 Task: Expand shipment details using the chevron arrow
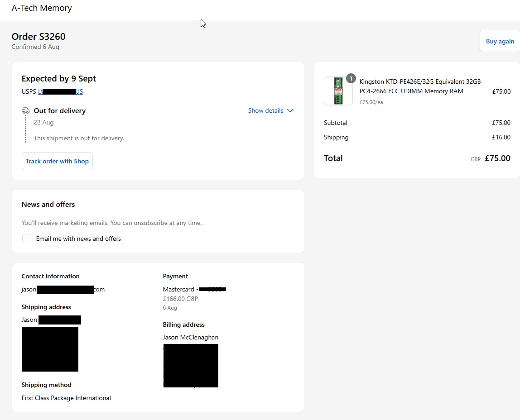pyautogui.click(x=290, y=111)
